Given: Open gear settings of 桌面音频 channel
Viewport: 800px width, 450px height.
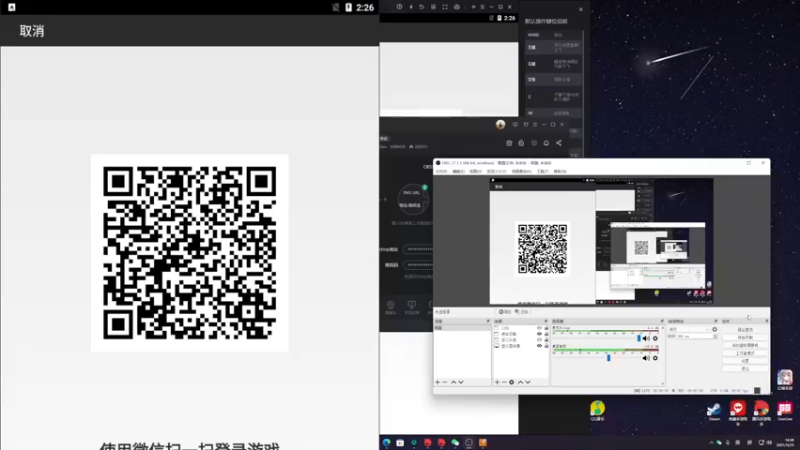Looking at the screenshot, I should 656,358.
